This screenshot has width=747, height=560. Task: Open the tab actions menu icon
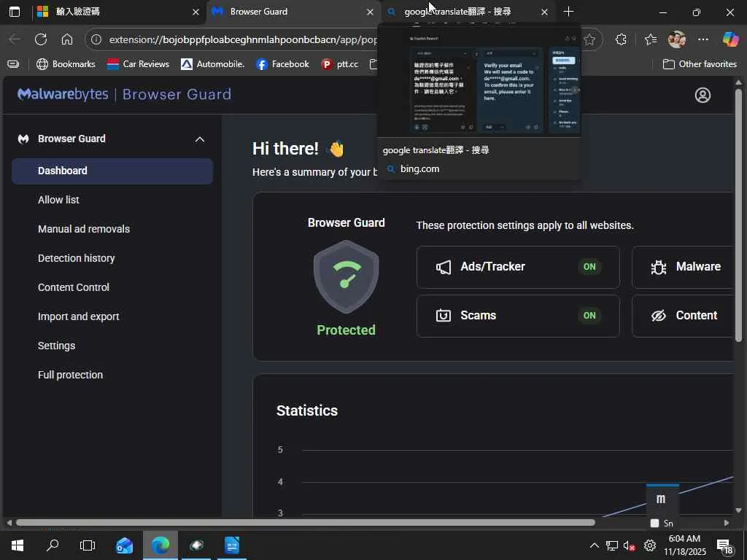[15, 12]
